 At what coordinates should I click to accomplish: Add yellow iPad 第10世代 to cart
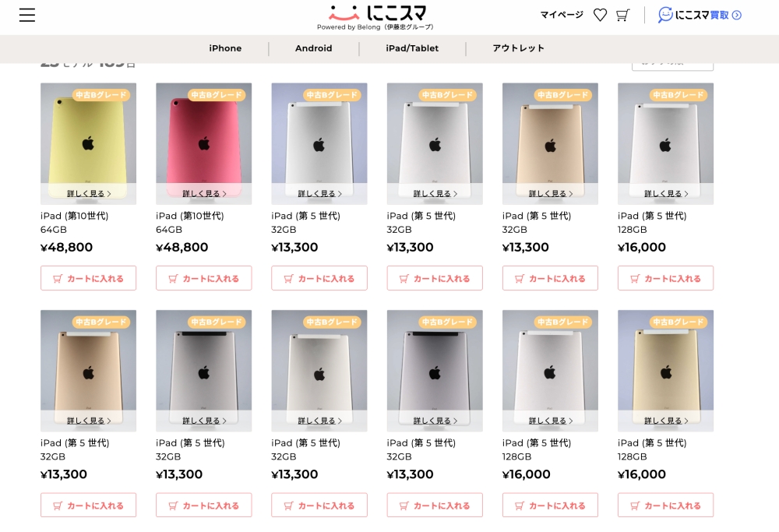pyautogui.click(x=89, y=278)
